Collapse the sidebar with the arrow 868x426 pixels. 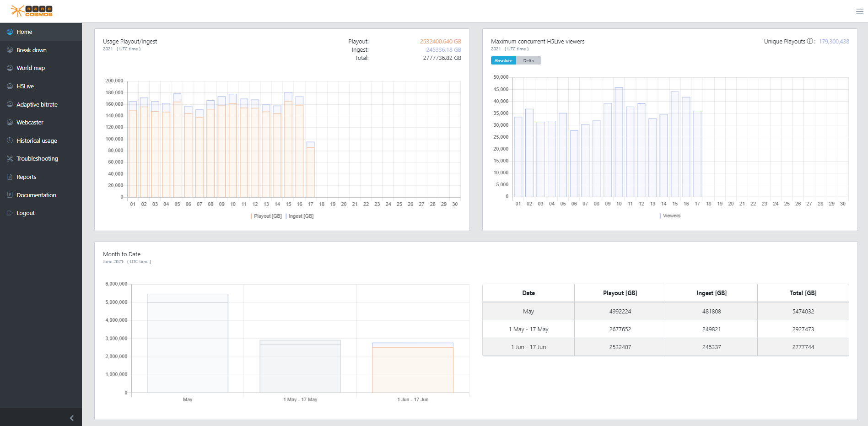tap(72, 418)
